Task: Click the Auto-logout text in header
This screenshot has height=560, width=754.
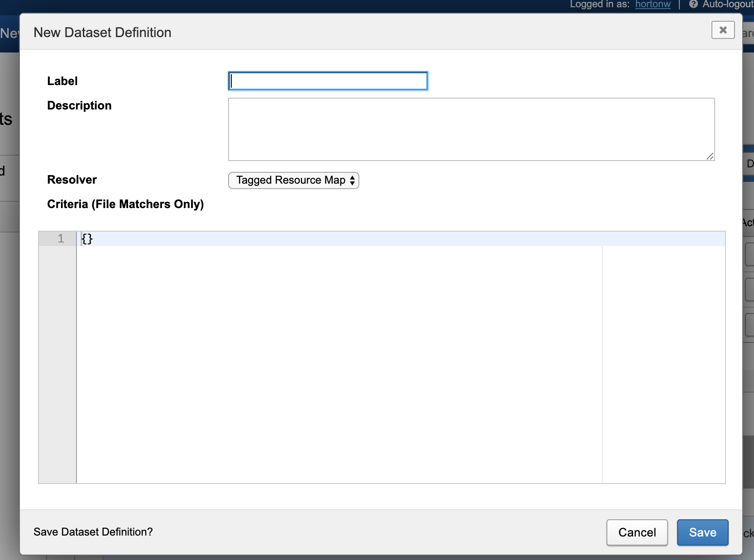Action: [727, 5]
